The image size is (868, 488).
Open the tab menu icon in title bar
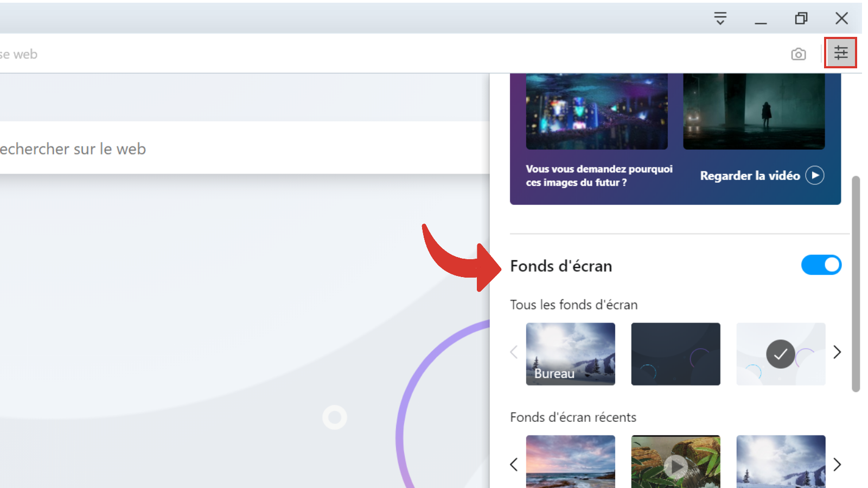click(x=720, y=18)
